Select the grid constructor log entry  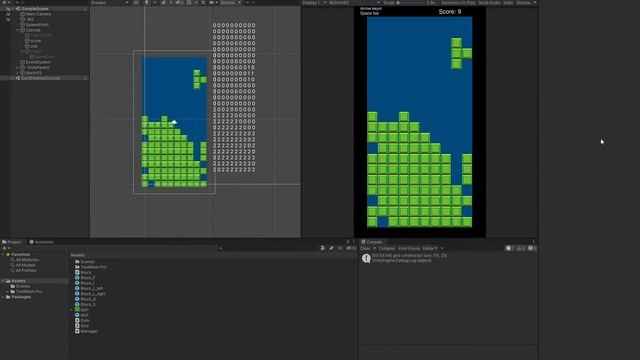pyautogui.click(x=448, y=258)
